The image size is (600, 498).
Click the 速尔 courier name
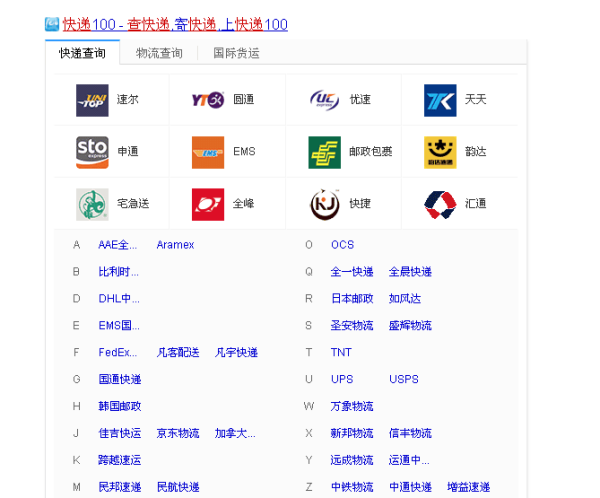[x=128, y=100]
